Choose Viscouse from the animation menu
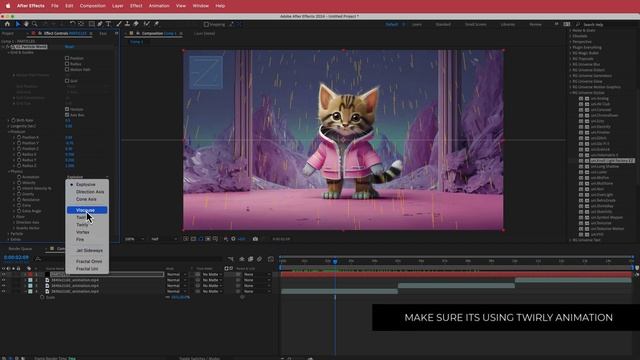 click(87, 210)
